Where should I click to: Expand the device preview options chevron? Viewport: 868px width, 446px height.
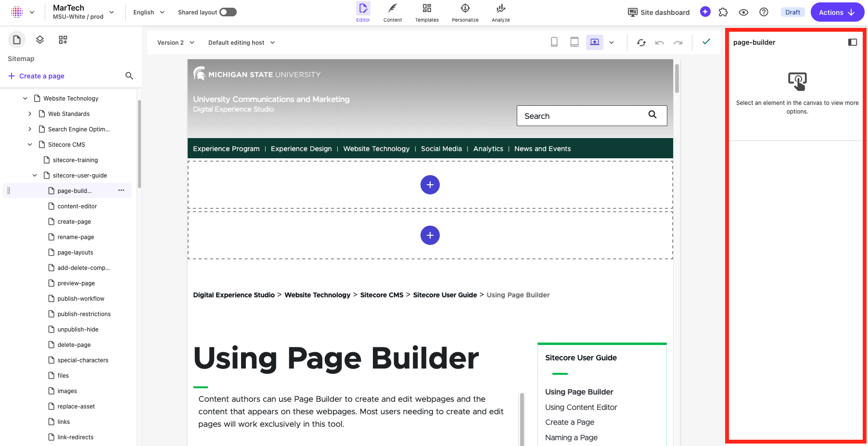click(x=612, y=42)
